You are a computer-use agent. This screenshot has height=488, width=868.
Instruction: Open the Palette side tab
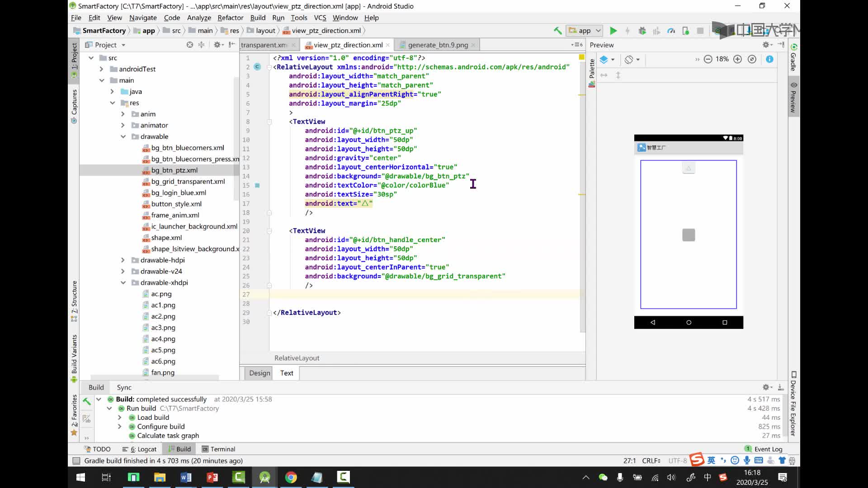[x=592, y=73]
